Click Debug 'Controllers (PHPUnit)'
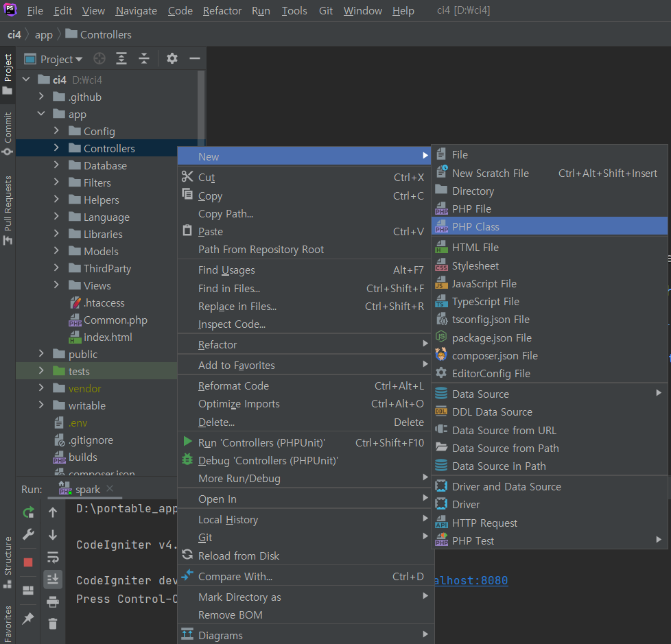The image size is (671, 644). (x=305, y=460)
